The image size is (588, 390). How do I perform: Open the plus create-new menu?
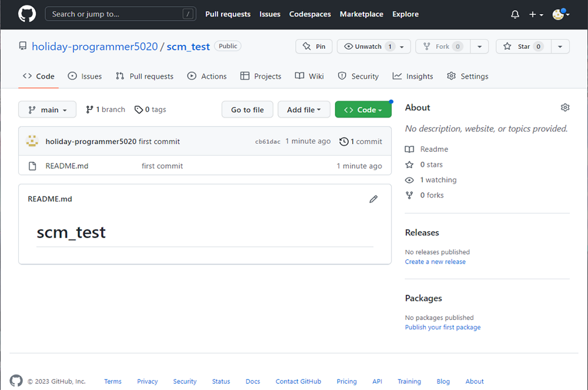tap(536, 15)
